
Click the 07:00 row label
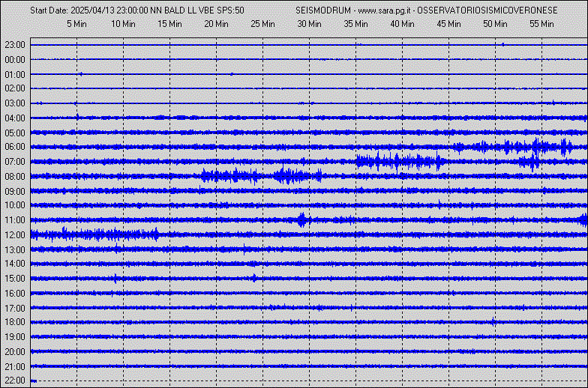[15, 162]
